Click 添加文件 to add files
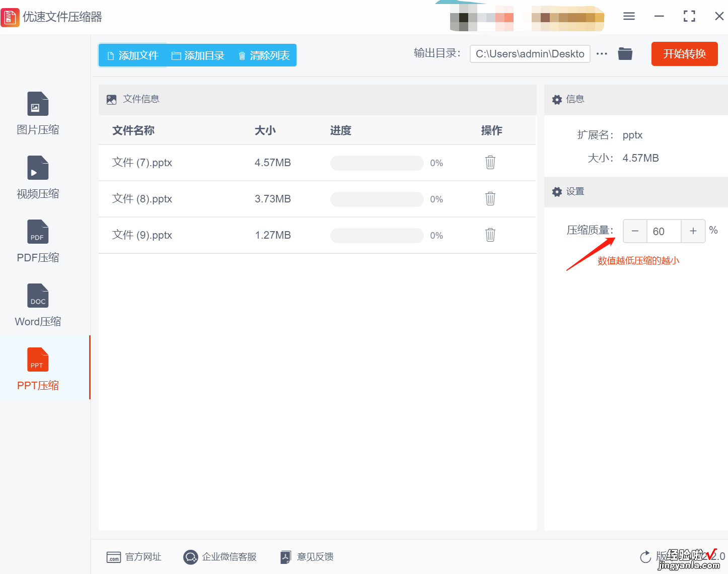The image size is (728, 574). [133, 55]
